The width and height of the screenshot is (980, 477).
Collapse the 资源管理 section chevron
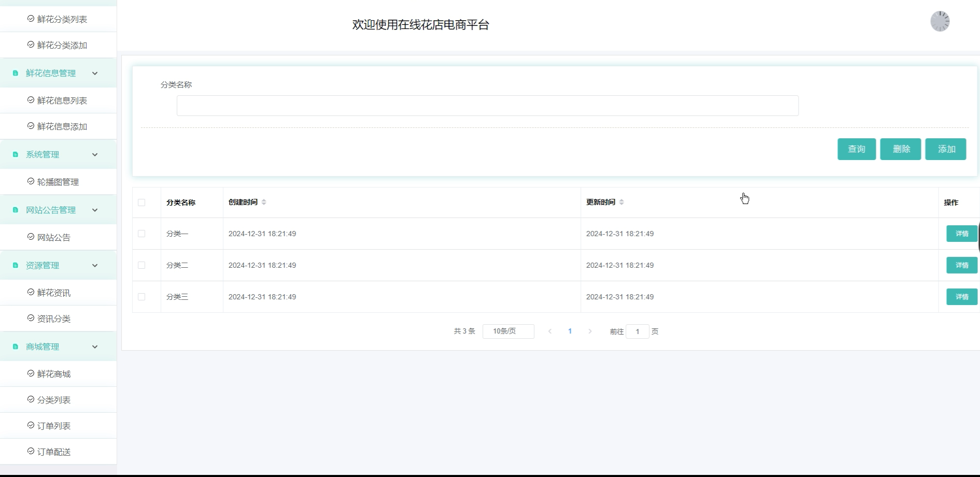pos(95,265)
